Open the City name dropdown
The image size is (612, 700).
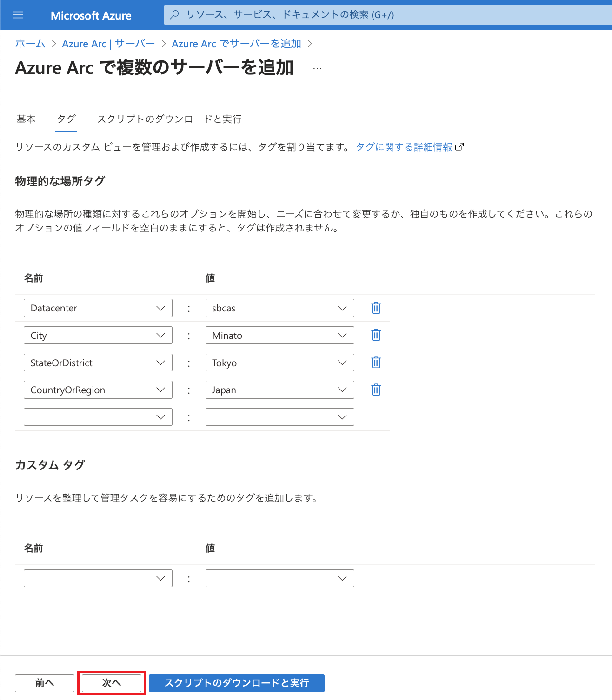click(x=98, y=335)
